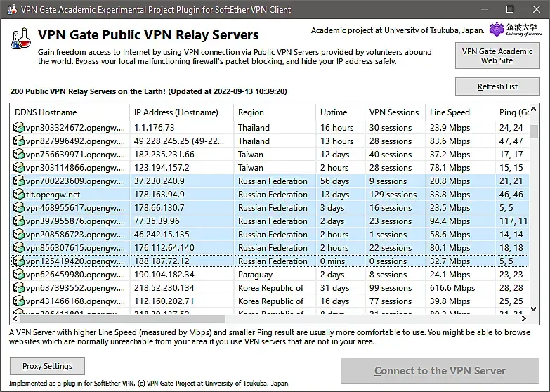Click server icon for vpn431466168 row

pos(20,301)
